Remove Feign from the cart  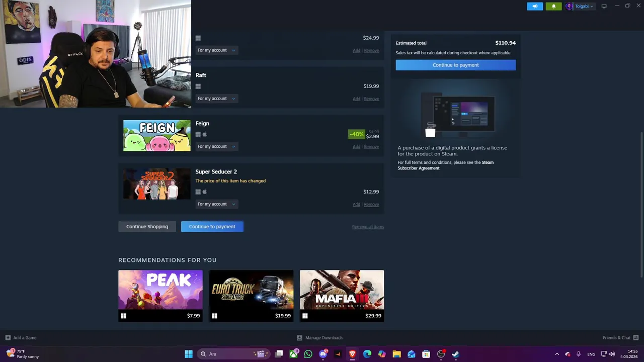point(371,147)
